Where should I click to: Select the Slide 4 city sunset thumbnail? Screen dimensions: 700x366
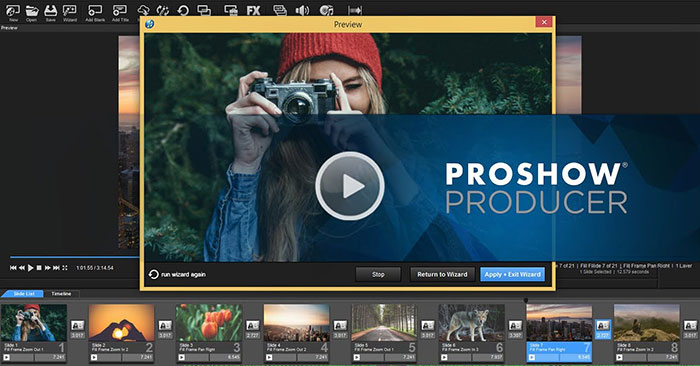296,323
